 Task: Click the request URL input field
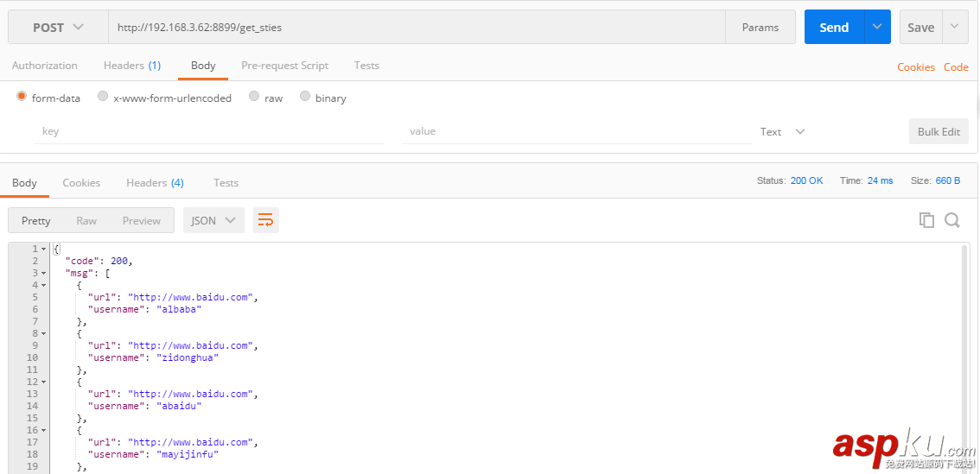pyautogui.click(x=415, y=28)
